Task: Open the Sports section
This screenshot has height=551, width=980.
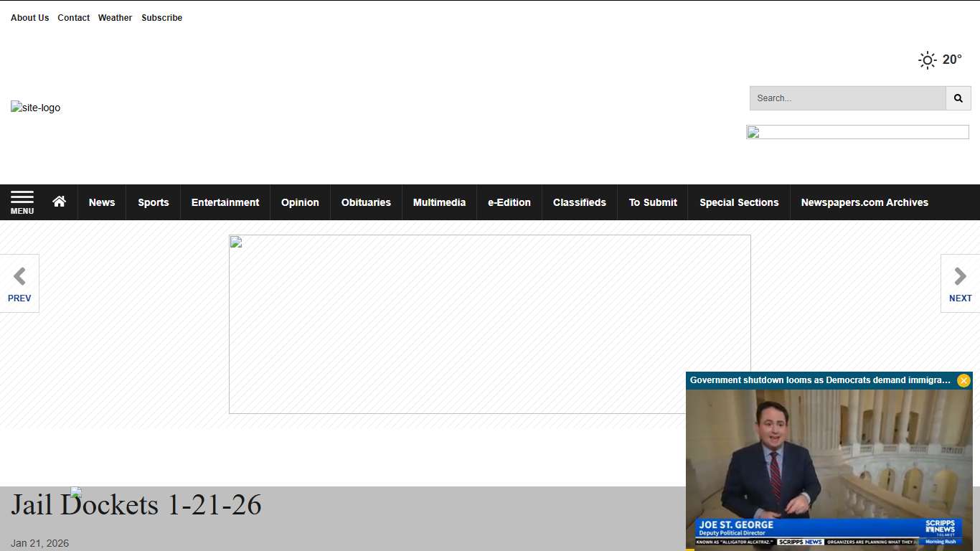Action: (153, 202)
